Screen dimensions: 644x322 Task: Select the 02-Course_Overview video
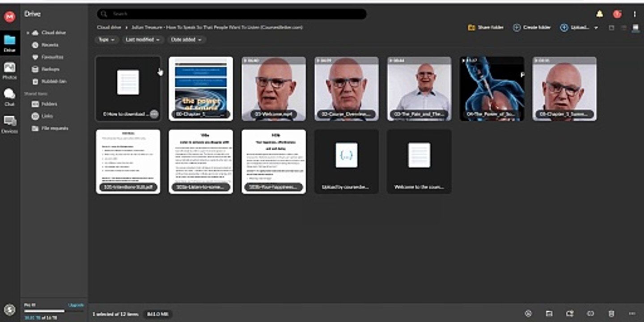tap(347, 89)
